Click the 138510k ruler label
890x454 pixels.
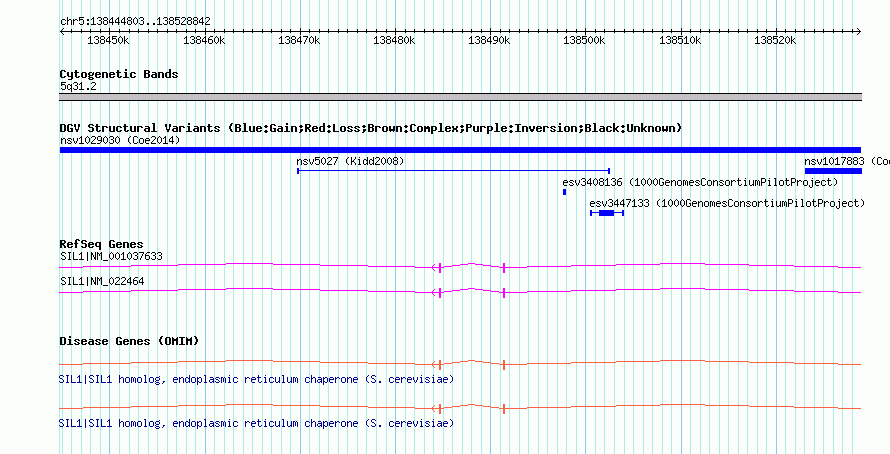pyautogui.click(x=680, y=41)
